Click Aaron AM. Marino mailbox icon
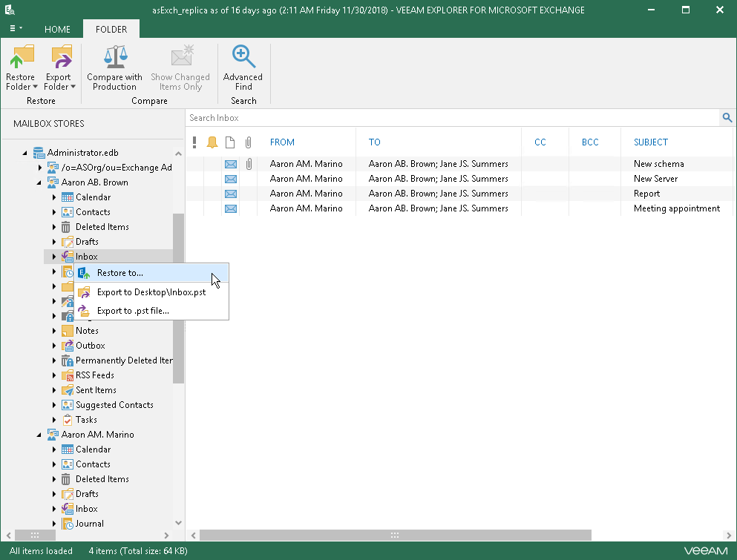Viewport: 737px width, 560px height. click(53, 435)
